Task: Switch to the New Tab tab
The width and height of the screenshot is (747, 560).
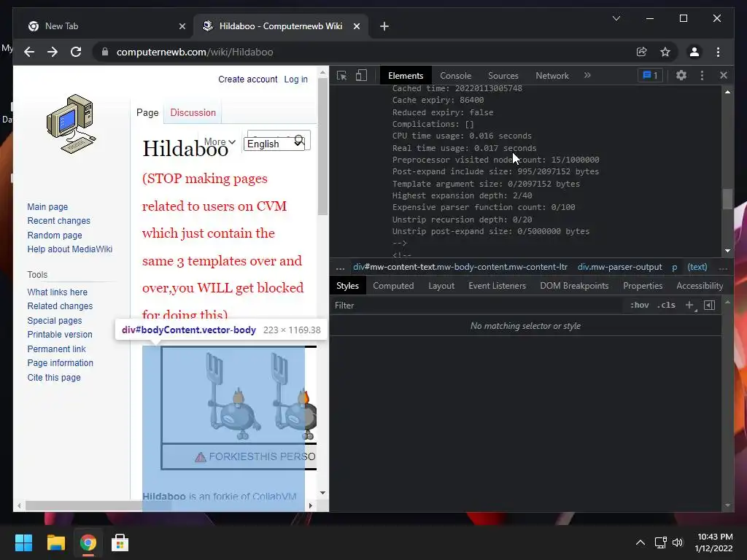Action: tap(107, 26)
